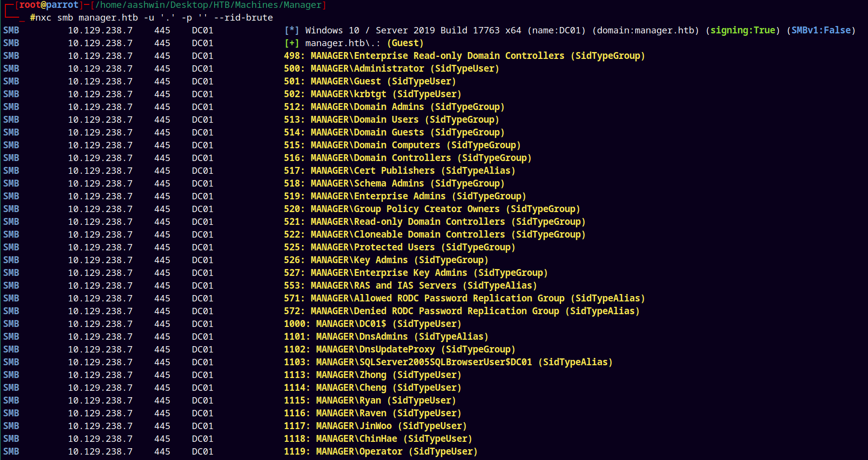
Task: Click 1114: MANAGER\Cheng user entry
Action: tap(373, 388)
